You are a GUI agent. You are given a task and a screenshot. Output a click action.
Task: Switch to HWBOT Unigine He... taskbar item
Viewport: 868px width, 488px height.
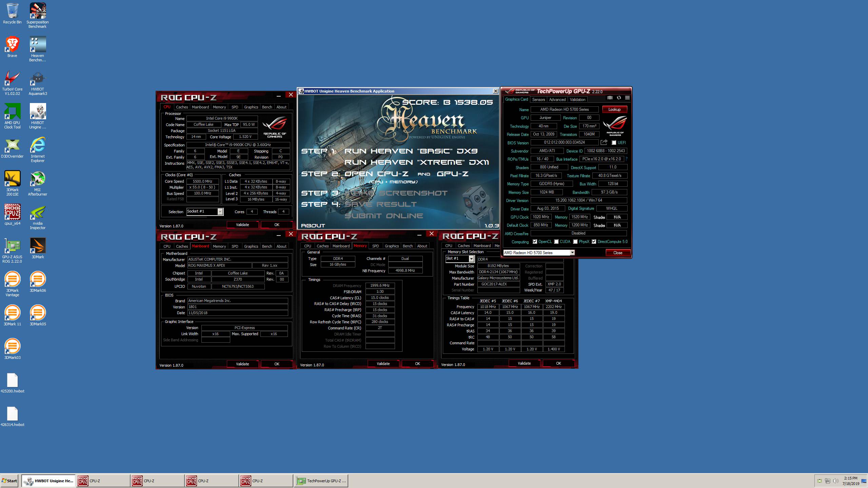[x=48, y=481]
